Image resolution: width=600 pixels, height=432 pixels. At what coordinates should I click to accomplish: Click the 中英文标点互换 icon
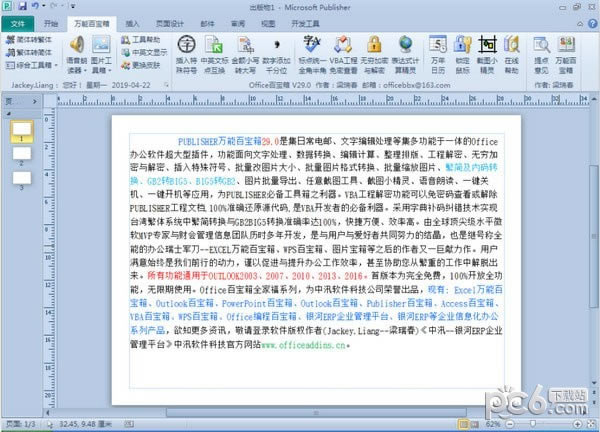[x=214, y=45]
